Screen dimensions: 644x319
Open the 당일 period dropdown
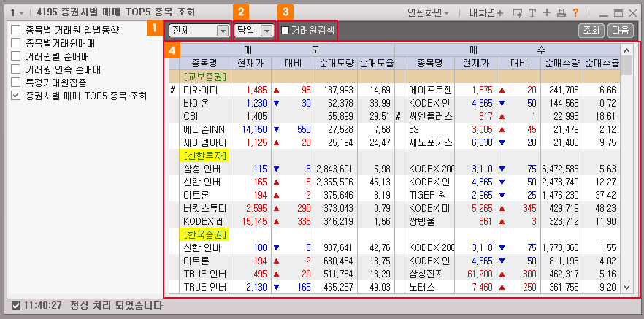pos(253,31)
